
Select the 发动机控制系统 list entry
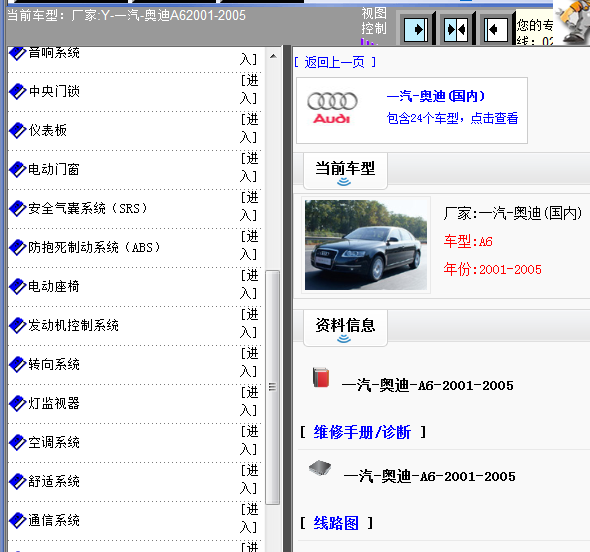(73, 325)
